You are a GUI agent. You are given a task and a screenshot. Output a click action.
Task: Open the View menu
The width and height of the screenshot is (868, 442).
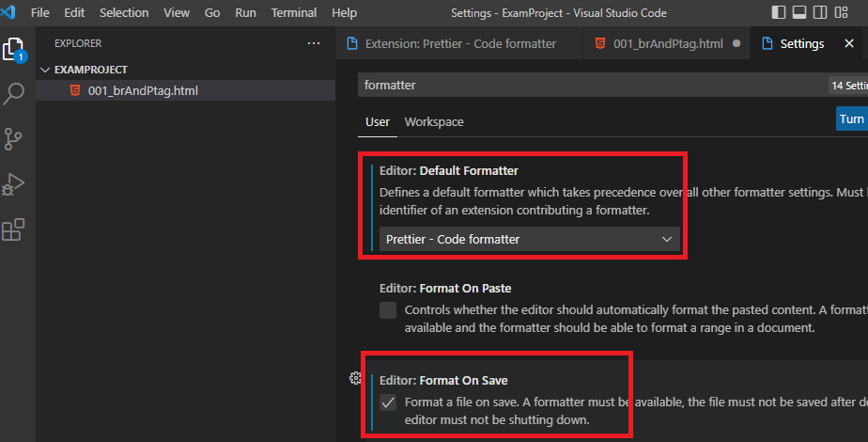click(177, 13)
